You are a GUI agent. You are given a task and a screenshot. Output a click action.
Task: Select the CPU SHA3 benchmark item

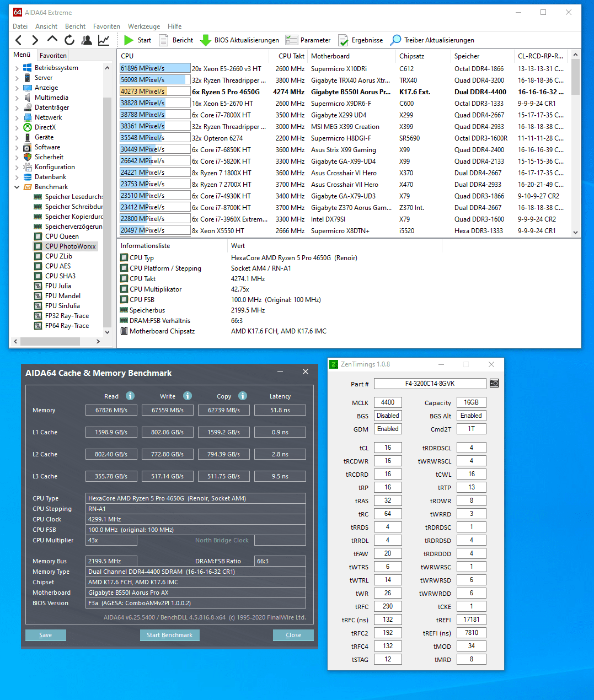pyautogui.click(x=60, y=276)
